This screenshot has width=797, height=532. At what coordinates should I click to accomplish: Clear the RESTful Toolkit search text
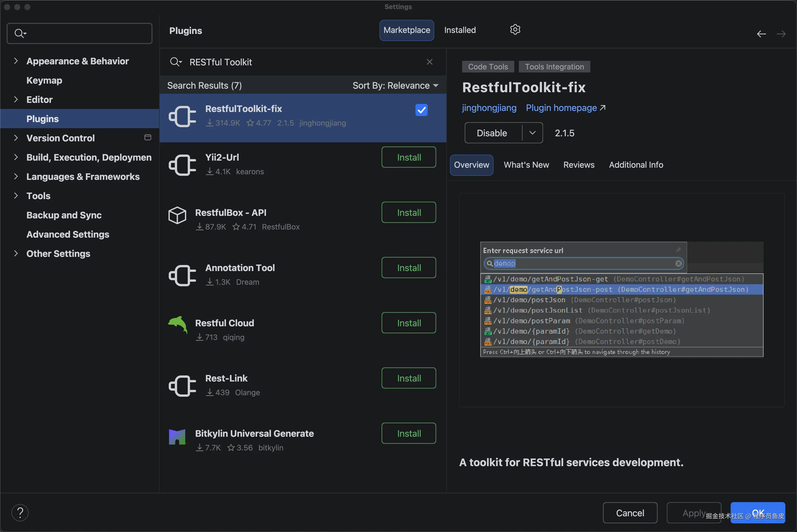(429, 62)
